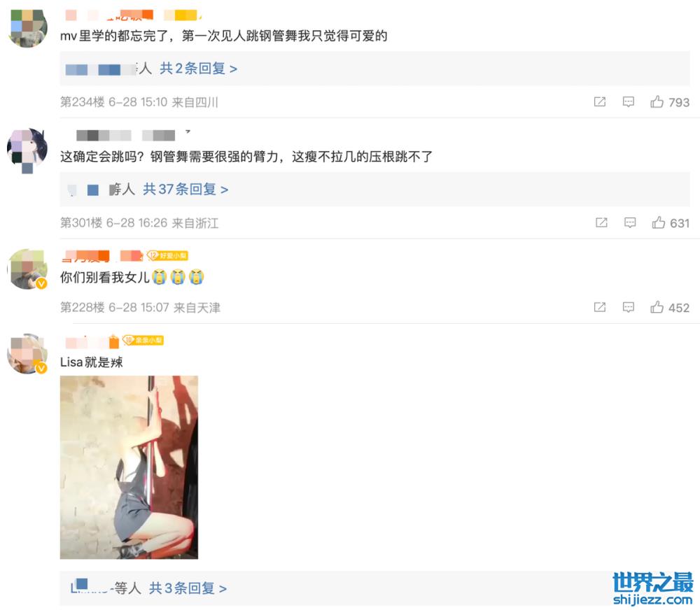This screenshot has height=610, width=700.
Task: Open the verified avatar beside Lisa就是辣
Action: [x=28, y=354]
